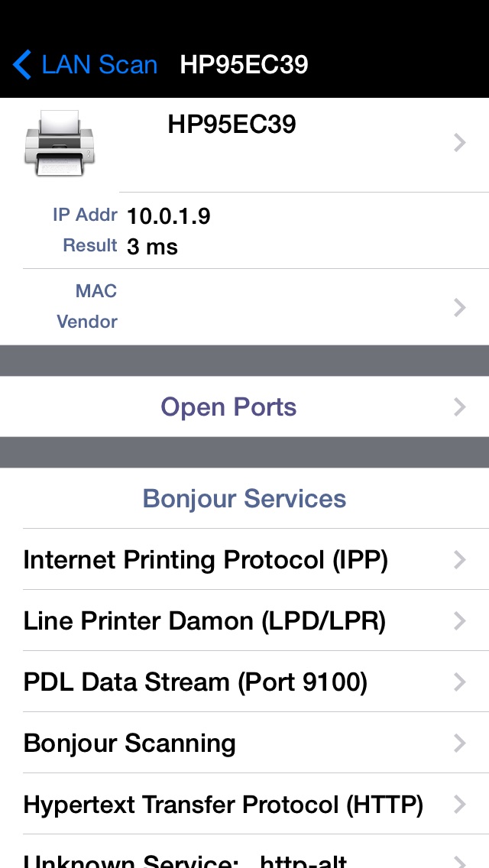Tap chevron next to Bonjour Scanning
Screen dimensions: 489x868
(460, 743)
